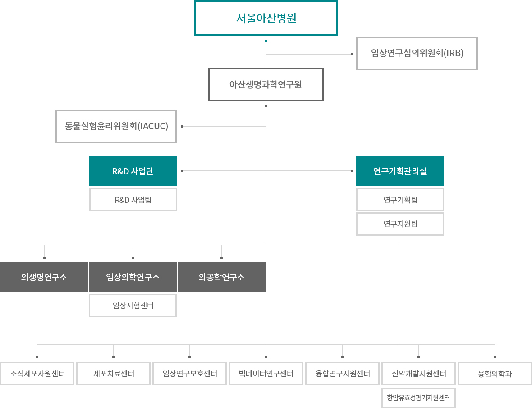
Task: Select 임상연구심의위원회(IRB) box
Action: coord(417,53)
